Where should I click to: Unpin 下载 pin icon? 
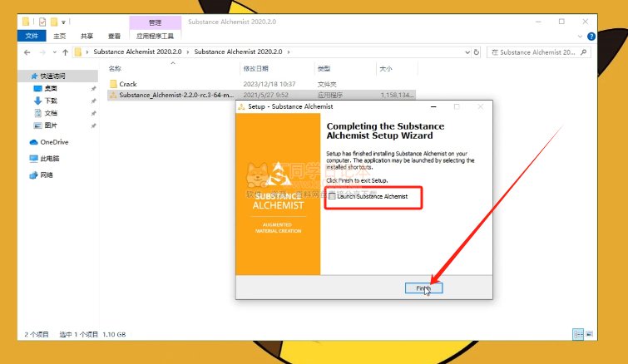click(x=93, y=101)
